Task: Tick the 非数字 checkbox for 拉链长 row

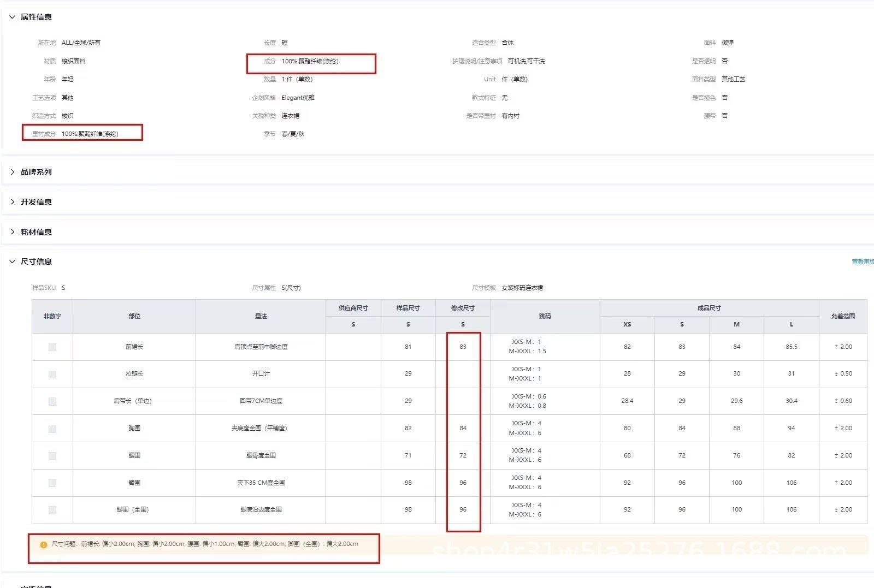Action: 52,375
